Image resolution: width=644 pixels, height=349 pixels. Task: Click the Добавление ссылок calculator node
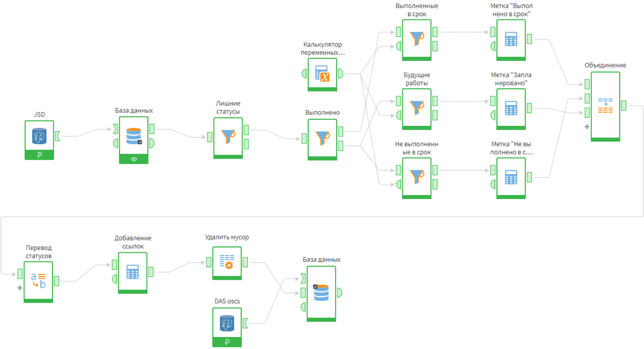(133, 273)
